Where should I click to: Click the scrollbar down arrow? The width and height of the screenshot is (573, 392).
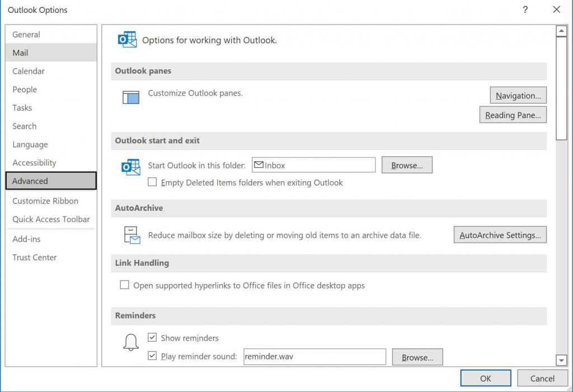[561, 361]
